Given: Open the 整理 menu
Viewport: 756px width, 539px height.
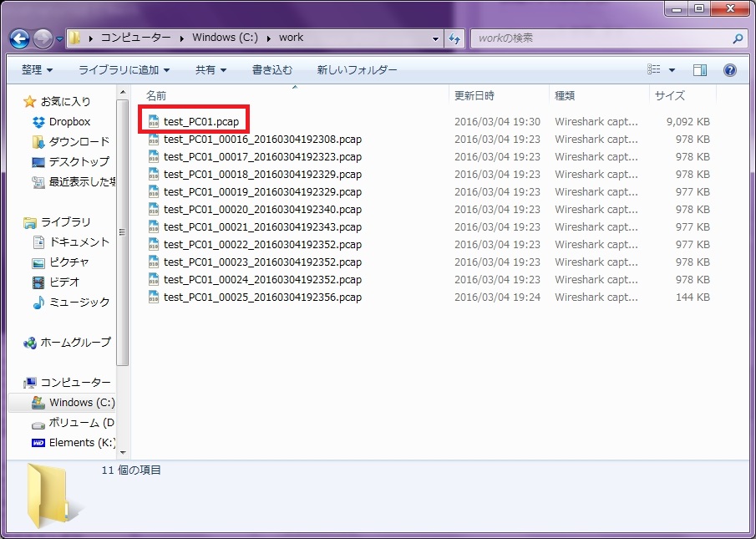Looking at the screenshot, I should click(37, 70).
